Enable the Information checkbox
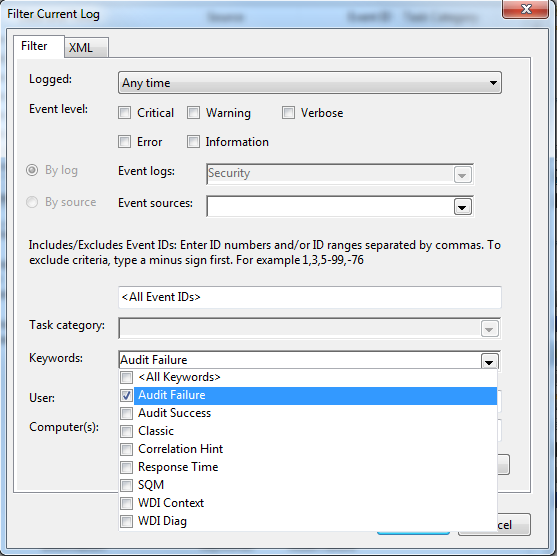The image size is (557, 556). 193,142
